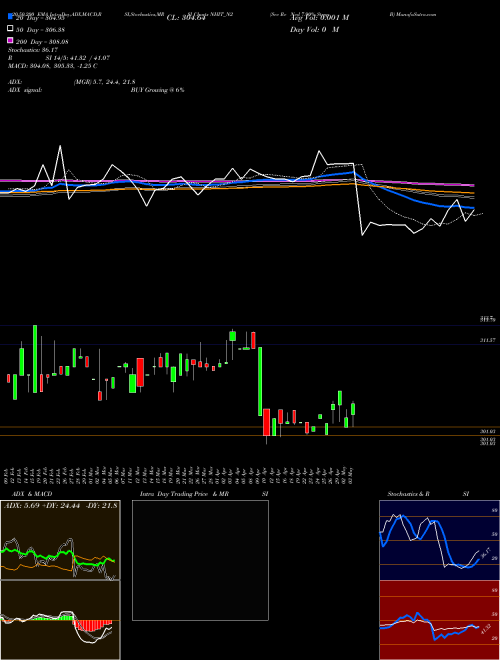The image size is (500, 660).
Task: Click the 'Avg Vol: 0.001 M' label
Action: (x=319, y=18)
